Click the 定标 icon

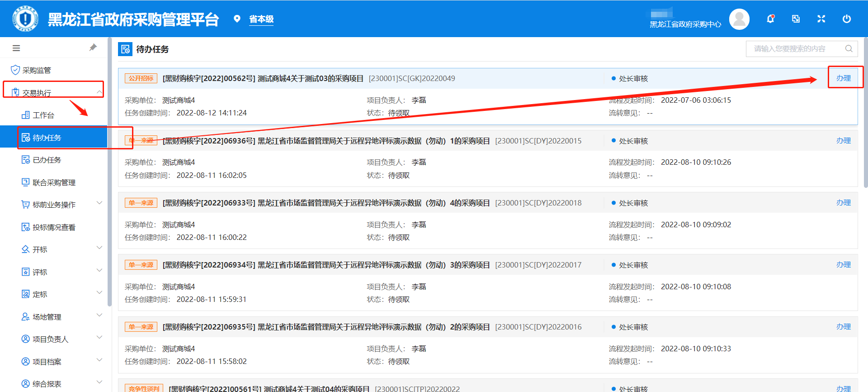[x=26, y=294]
